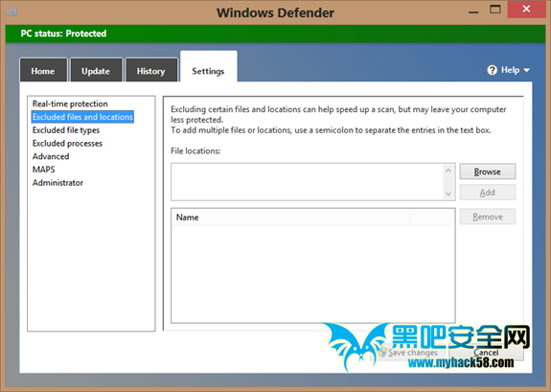Open the Update tab
The height and width of the screenshot is (392, 551).
(96, 70)
